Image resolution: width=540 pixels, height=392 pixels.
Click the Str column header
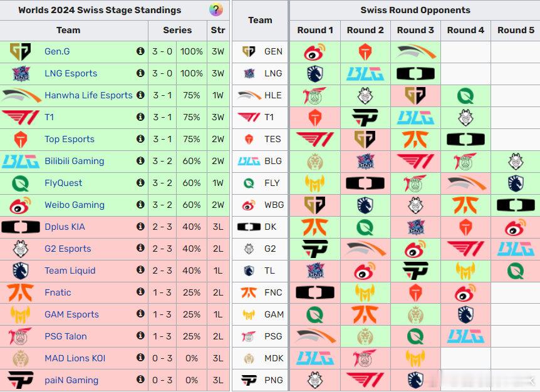pyautogui.click(x=218, y=30)
